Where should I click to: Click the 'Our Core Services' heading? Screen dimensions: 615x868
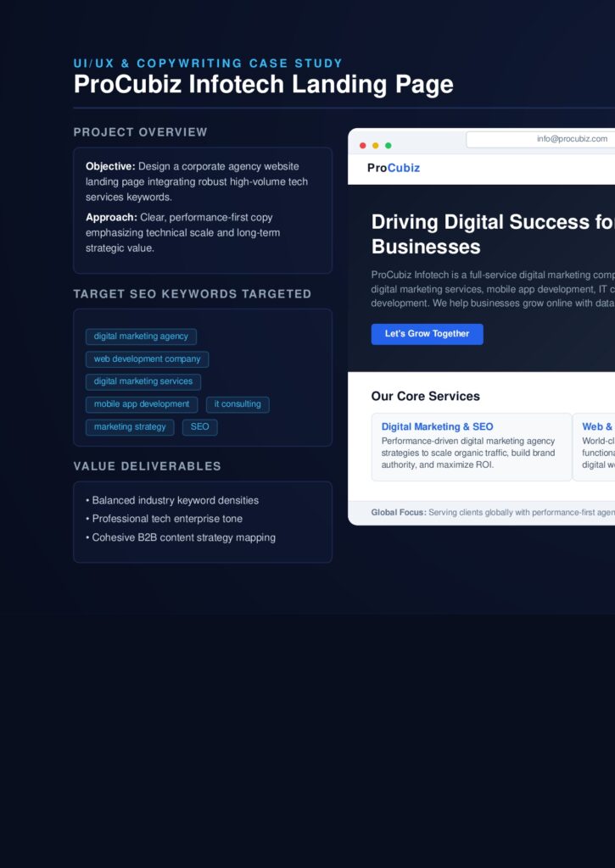coord(426,397)
